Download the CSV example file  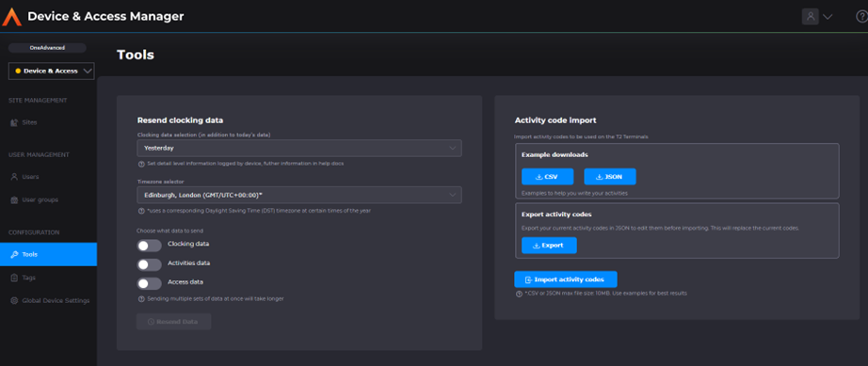point(548,177)
